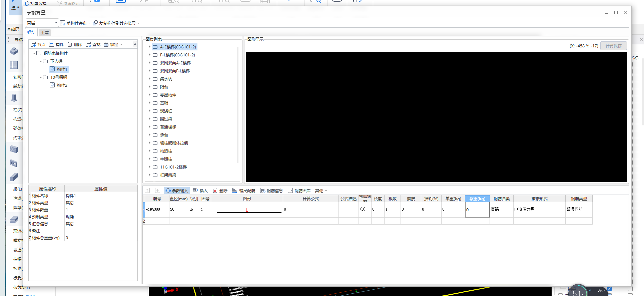Click the 查找 search icon

pos(88,44)
